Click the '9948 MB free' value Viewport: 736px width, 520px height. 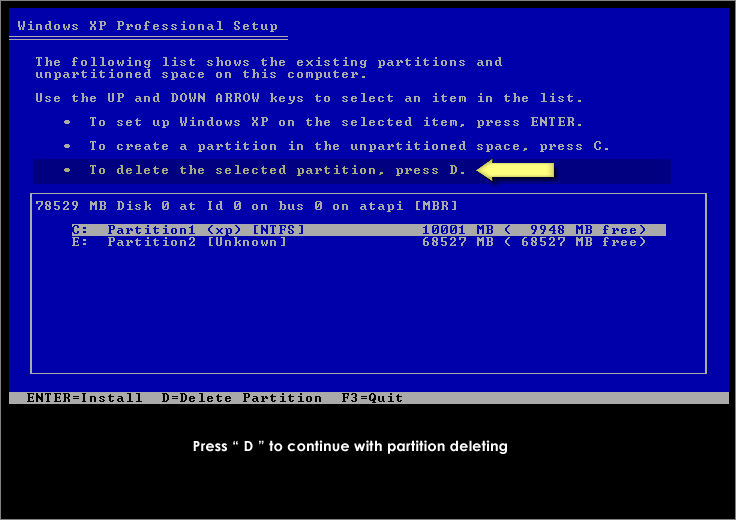[583, 230]
